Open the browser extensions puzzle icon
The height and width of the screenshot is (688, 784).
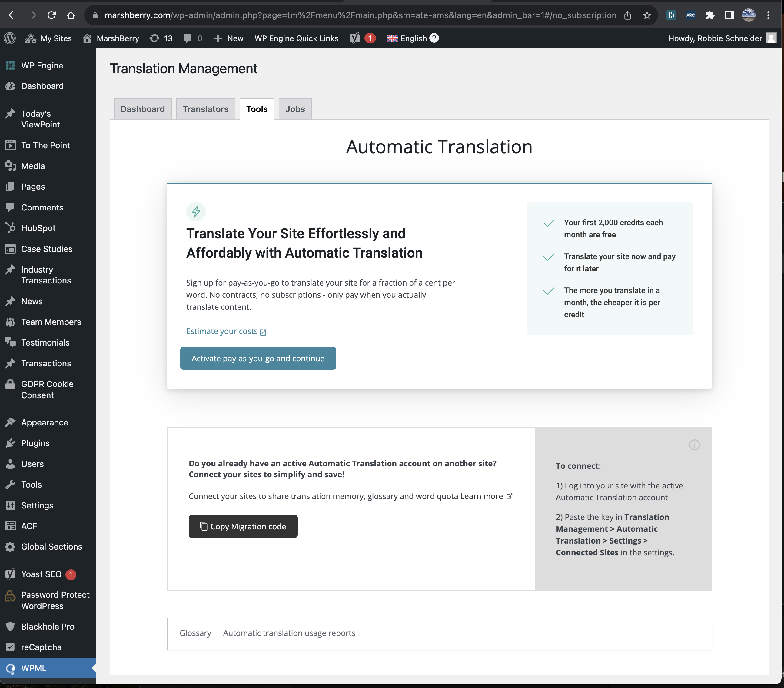click(710, 15)
